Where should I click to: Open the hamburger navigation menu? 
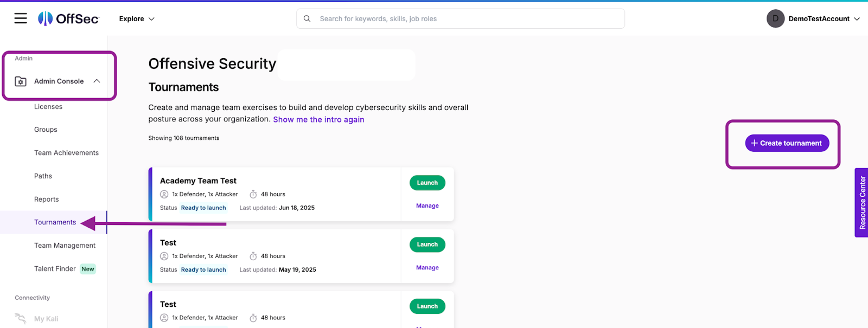(x=21, y=18)
